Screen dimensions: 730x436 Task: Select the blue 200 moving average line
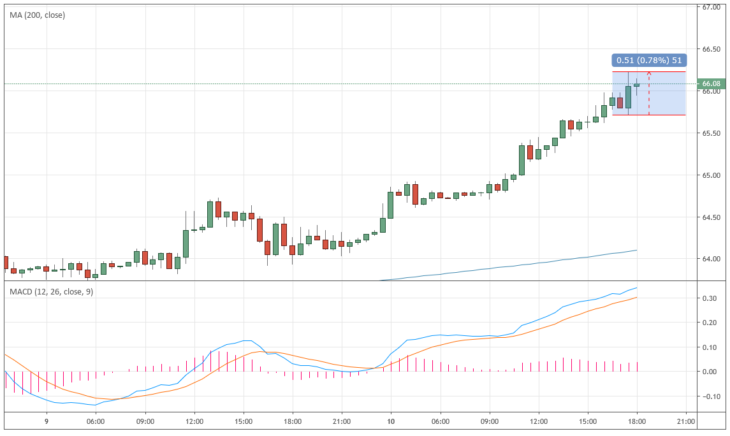click(x=508, y=266)
